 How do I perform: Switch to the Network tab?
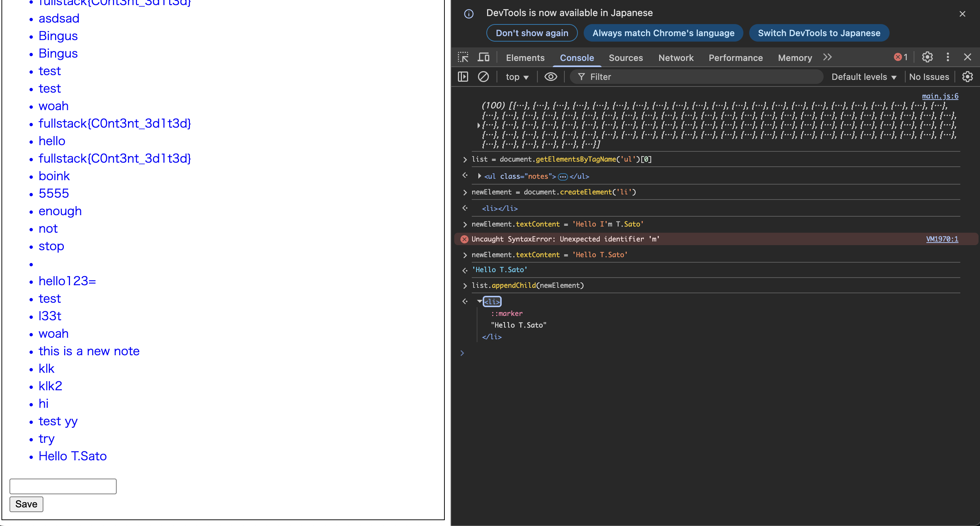coord(676,58)
